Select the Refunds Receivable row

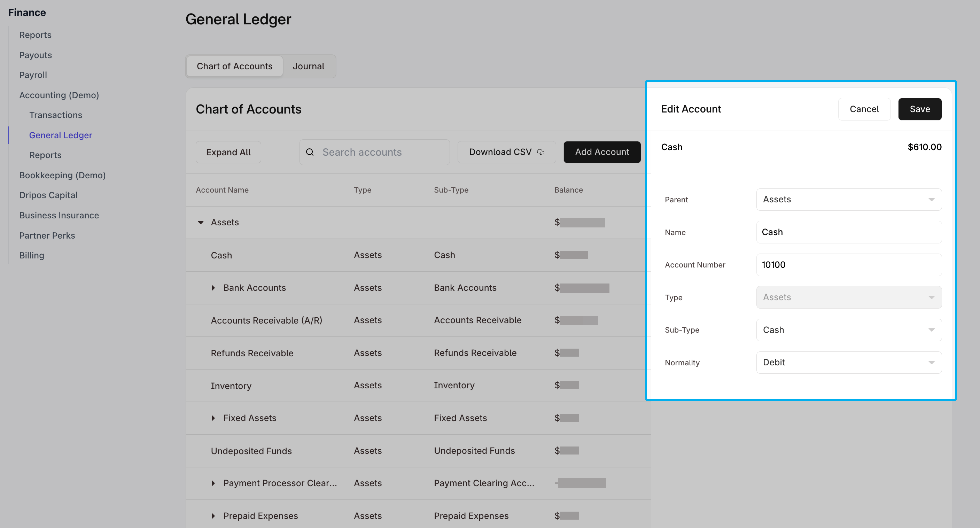tap(418, 353)
